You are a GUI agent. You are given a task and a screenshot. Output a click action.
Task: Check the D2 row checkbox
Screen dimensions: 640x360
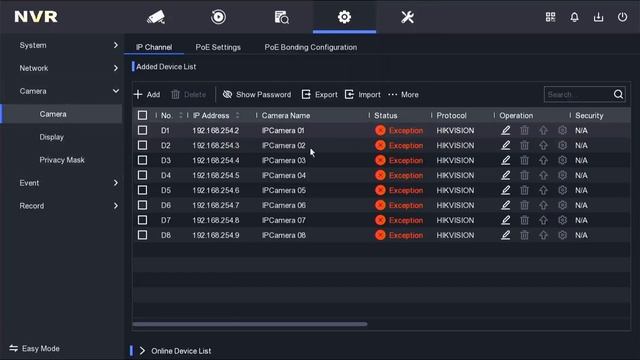click(142, 145)
